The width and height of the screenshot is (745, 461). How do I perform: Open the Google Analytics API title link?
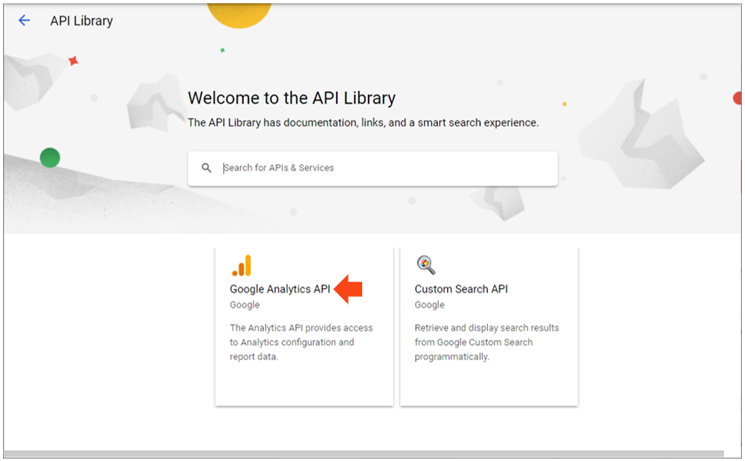click(x=280, y=289)
